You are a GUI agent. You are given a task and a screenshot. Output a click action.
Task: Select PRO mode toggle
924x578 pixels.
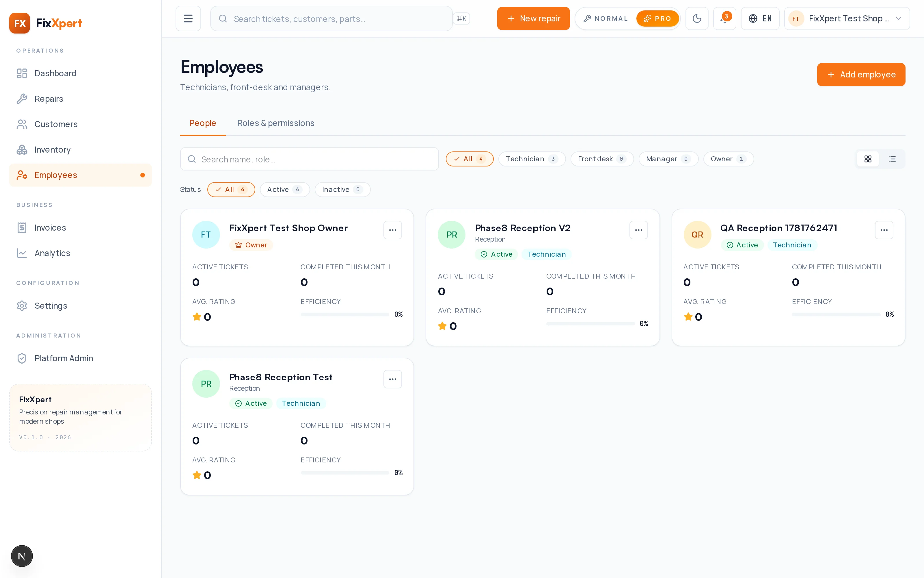657,18
